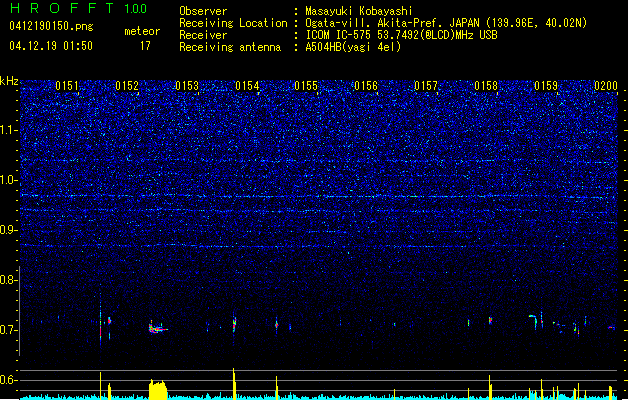Click the Receiving antenna label
The width and height of the screenshot is (629, 400).
tap(230, 47)
